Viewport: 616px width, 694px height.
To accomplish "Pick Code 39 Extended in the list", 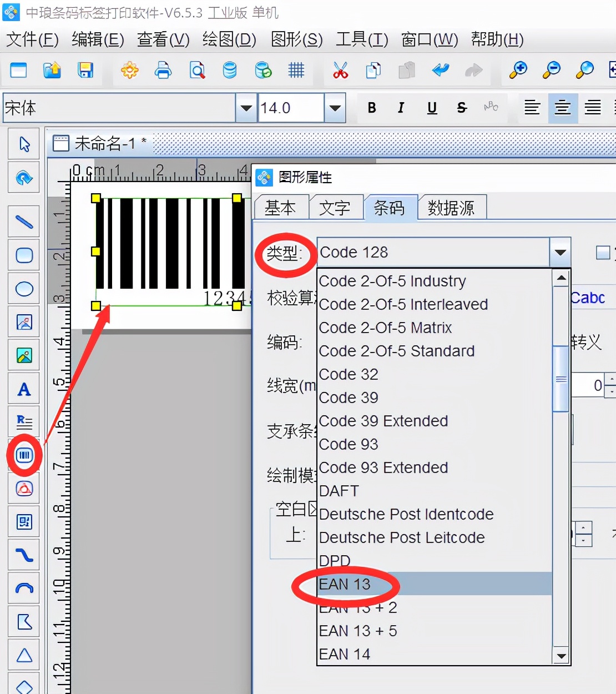I will 383,421.
